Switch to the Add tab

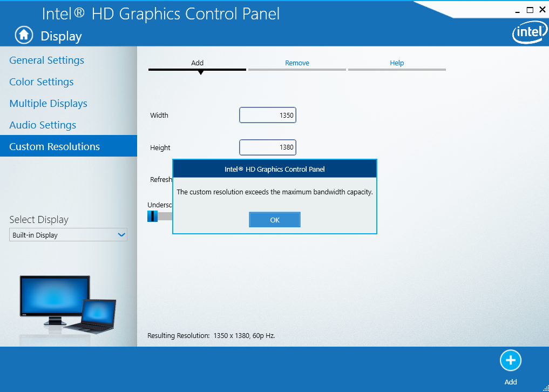pyautogui.click(x=197, y=63)
